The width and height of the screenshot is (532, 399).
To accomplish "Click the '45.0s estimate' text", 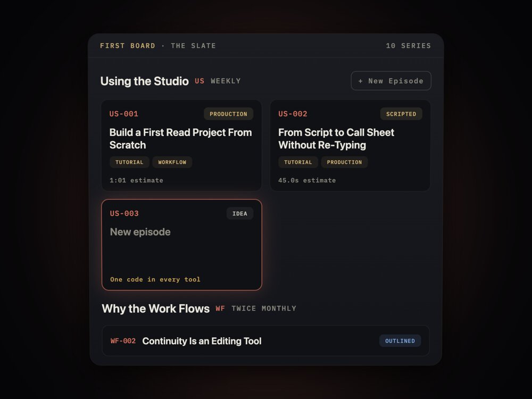I will (307, 180).
